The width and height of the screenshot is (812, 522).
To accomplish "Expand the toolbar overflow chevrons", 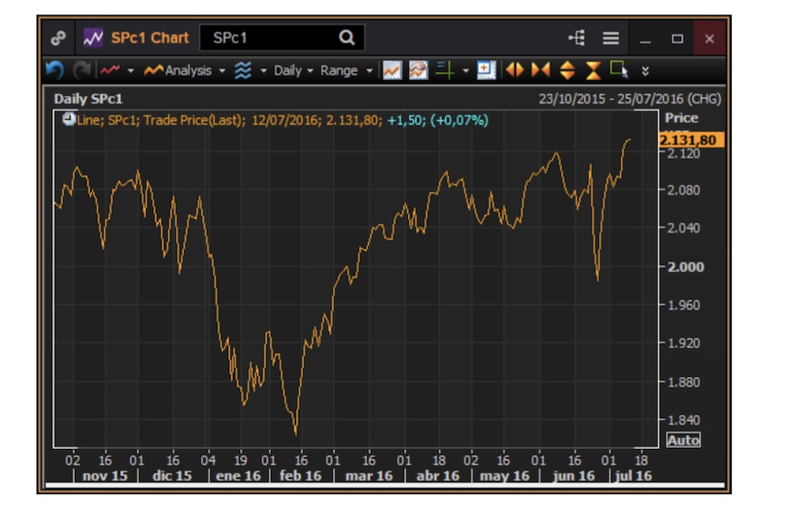I will 645,70.
